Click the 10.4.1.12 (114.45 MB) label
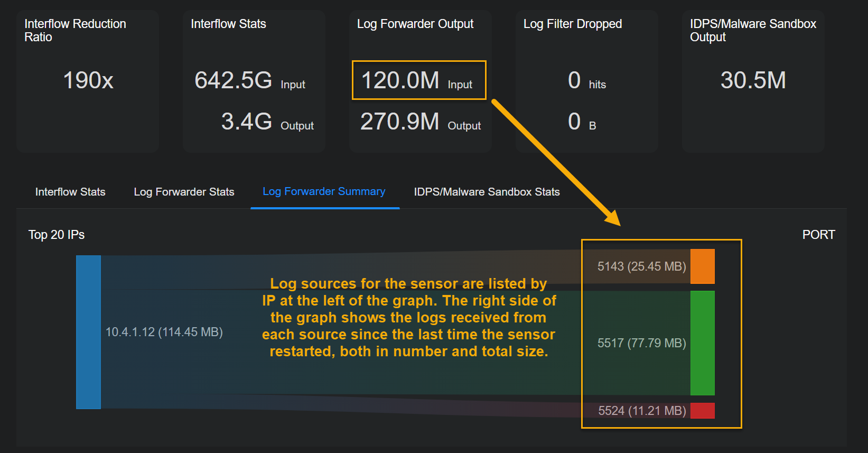Screen dimensions: 868x453 click(164, 332)
